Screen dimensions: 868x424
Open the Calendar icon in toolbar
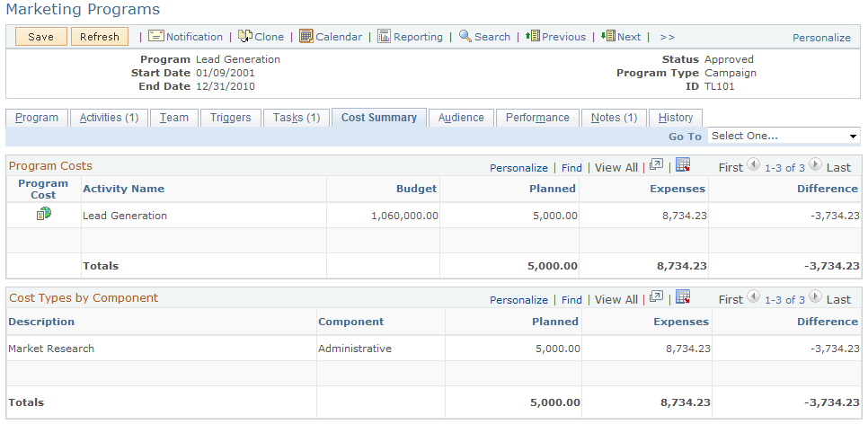[x=306, y=37]
